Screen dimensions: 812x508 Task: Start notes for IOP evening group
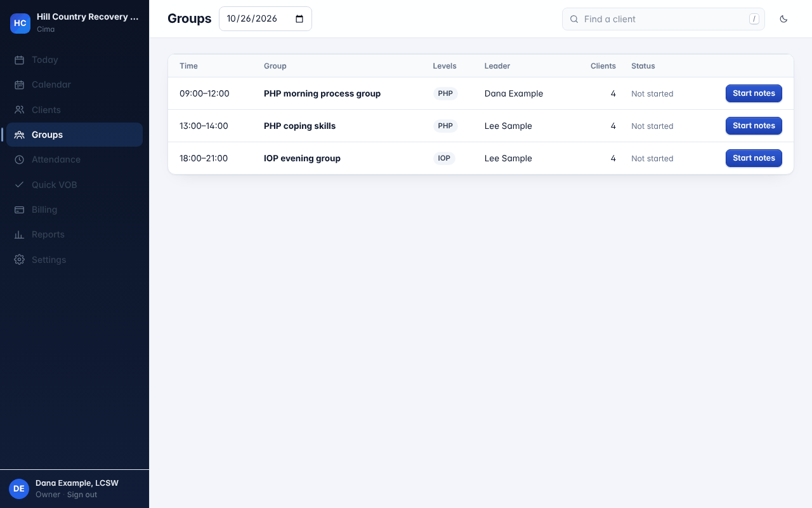(x=754, y=158)
